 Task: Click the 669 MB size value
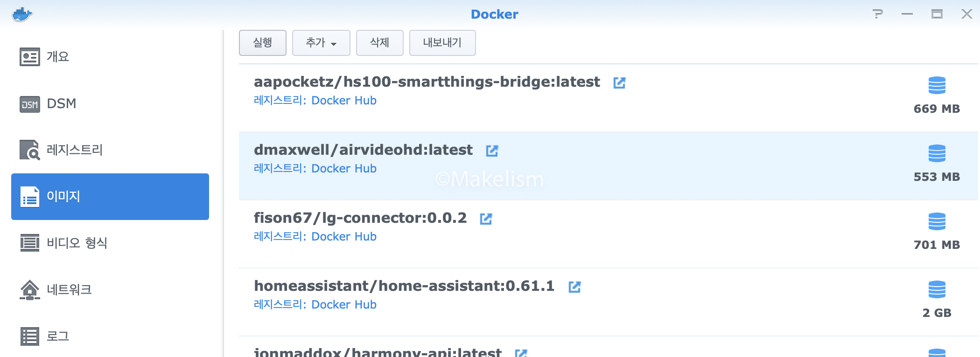(x=937, y=109)
